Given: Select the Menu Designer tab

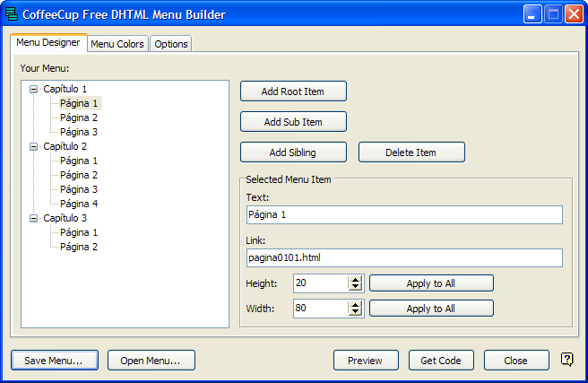Looking at the screenshot, I should (48, 43).
